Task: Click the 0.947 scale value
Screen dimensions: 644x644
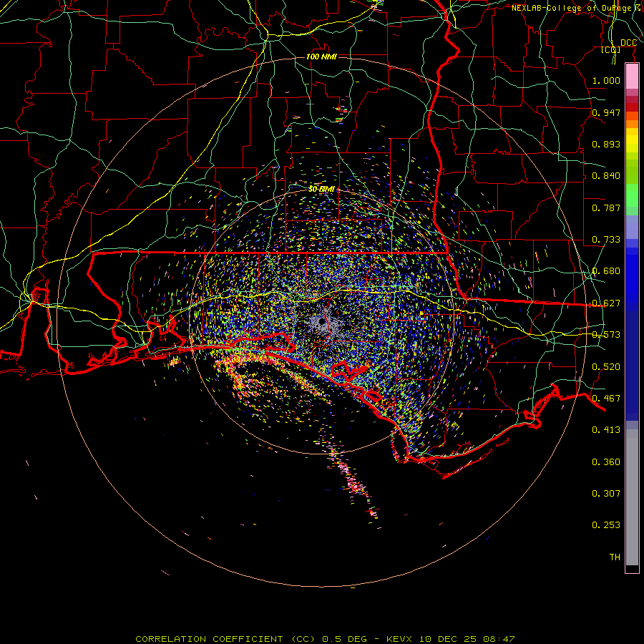Action: (x=606, y=112)
